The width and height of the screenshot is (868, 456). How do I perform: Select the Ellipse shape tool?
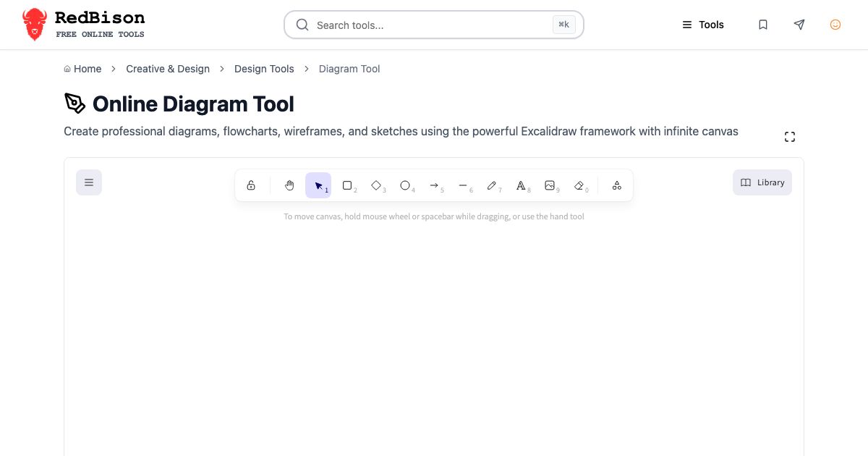point(405,185)
